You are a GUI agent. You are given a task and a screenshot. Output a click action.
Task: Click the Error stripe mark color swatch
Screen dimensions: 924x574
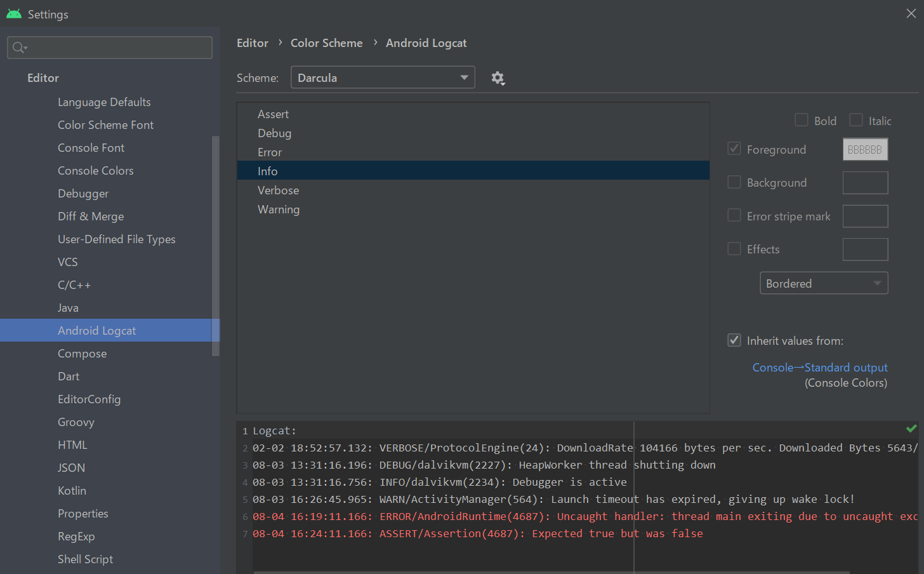865,216
